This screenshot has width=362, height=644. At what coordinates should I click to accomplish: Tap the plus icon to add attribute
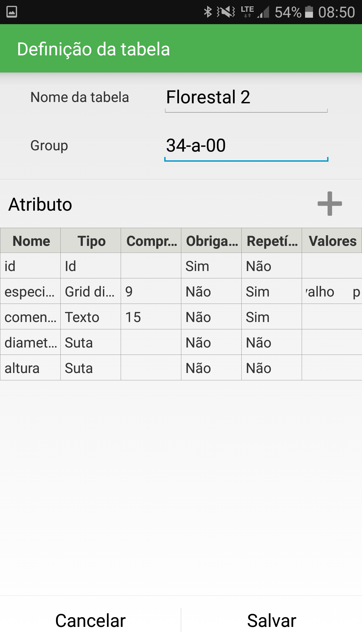tap(329, 204)
